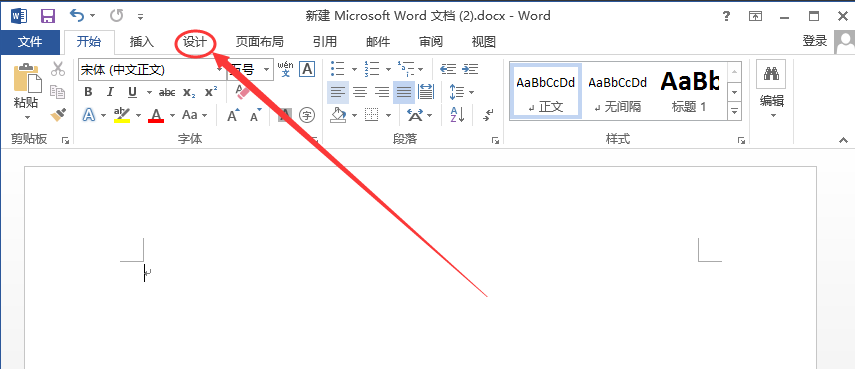Apply the 标题 1 style
855x369 pixels.
[x=689, y=90]
